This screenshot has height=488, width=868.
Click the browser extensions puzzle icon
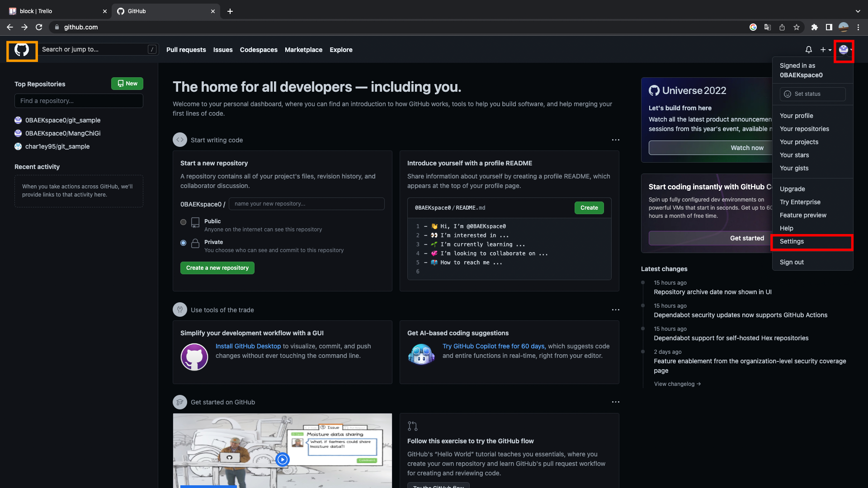814,27
